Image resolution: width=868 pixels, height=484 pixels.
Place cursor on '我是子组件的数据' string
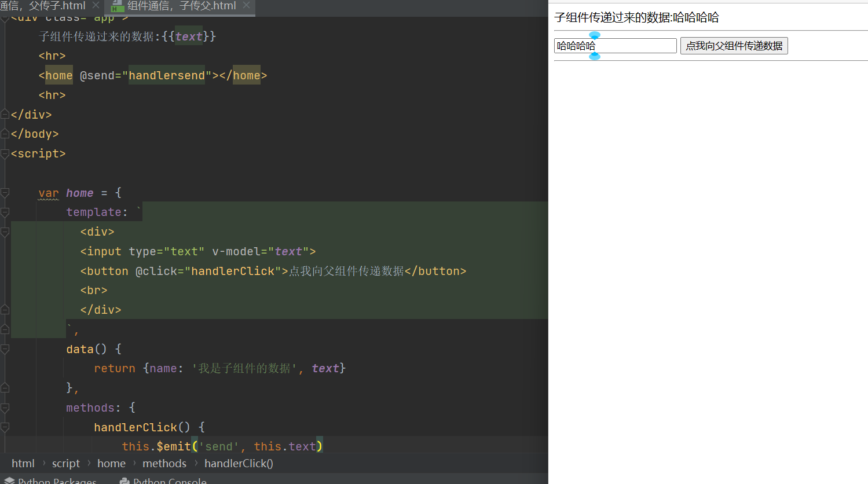(244, 368)
